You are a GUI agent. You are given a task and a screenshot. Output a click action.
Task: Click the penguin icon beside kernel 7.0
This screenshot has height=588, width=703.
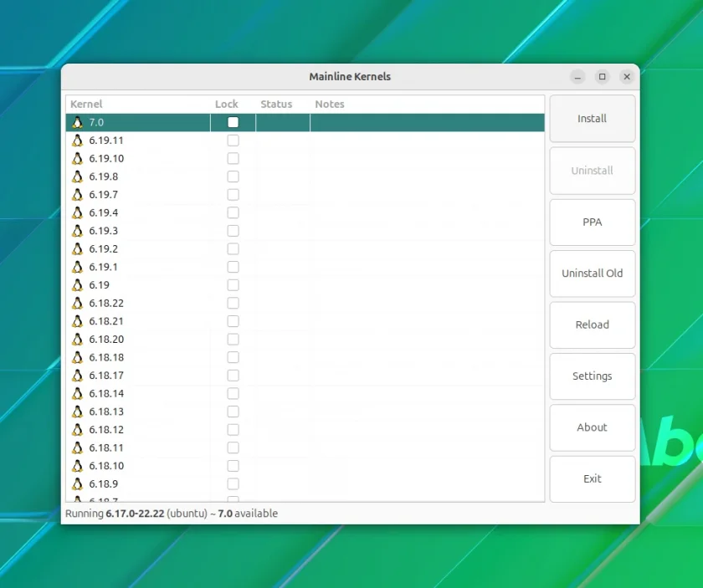78,122
